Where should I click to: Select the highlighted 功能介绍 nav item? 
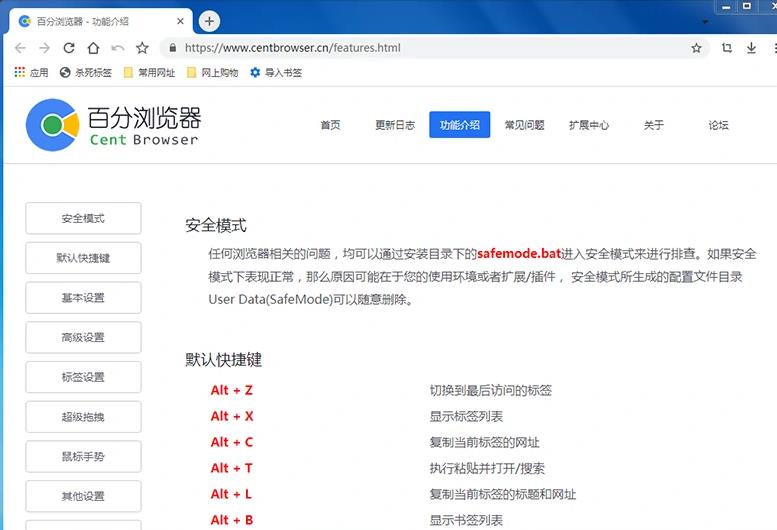(459, 125)
